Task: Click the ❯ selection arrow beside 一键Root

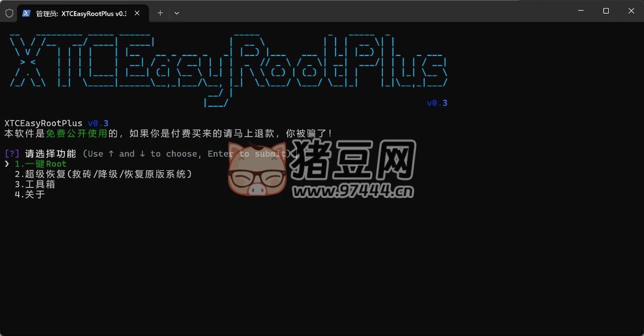Action: (7, 164)
